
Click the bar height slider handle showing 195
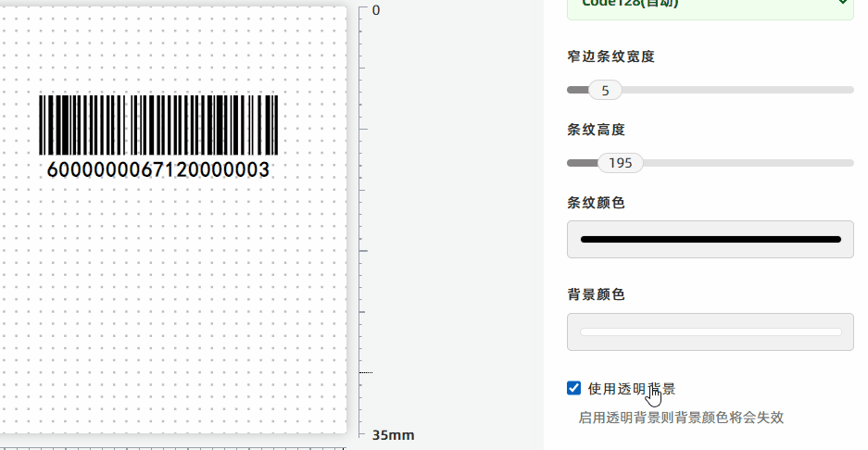point(620,163)
